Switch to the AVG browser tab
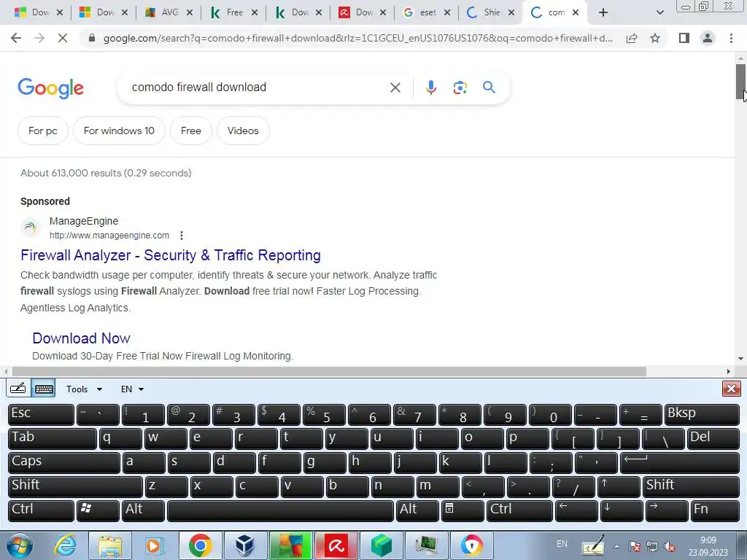The height and width of the screenshot is (560, 747). pos(169,12)
